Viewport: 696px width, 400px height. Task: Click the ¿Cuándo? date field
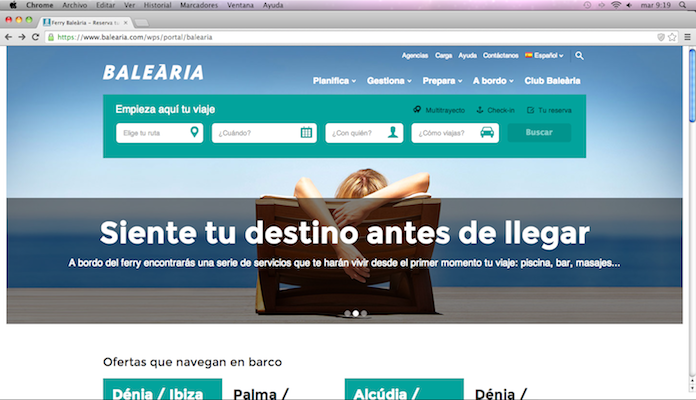264,133
